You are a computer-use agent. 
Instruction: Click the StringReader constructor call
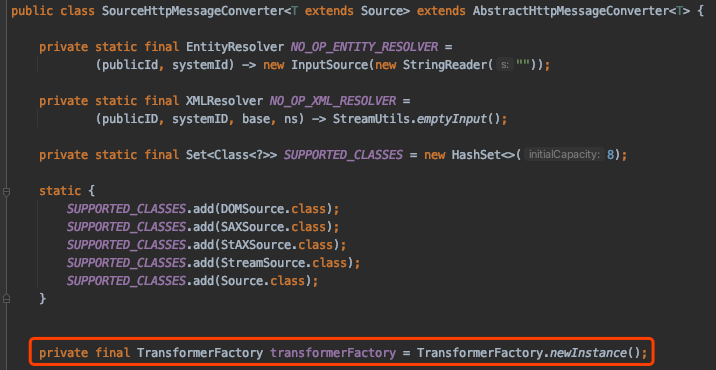click(x=445, y=65)
